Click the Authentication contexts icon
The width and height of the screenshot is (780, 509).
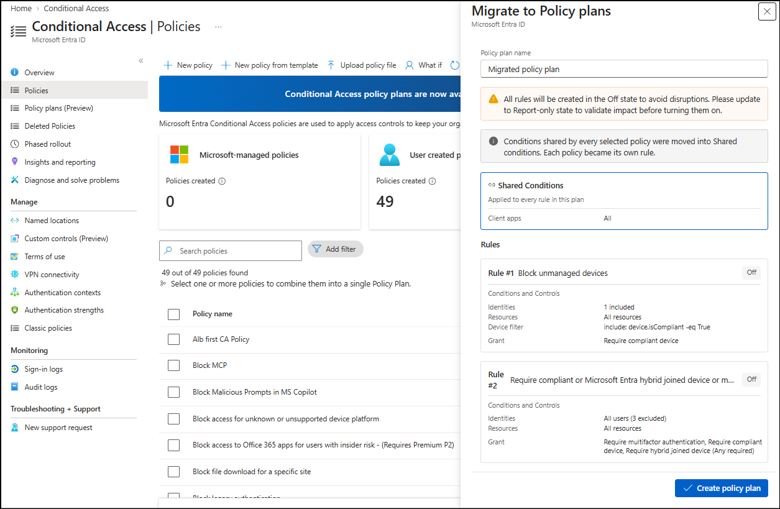tap(14, 292)
